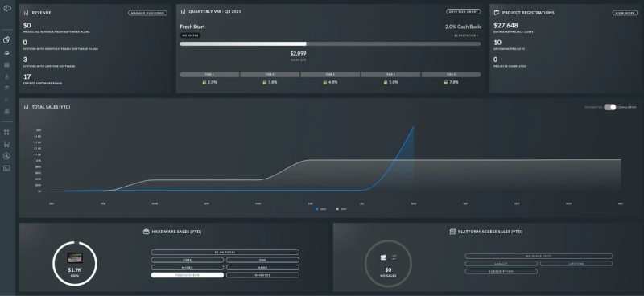Toggle the Segmented/Cumulative chart switch

coord(610,107)
